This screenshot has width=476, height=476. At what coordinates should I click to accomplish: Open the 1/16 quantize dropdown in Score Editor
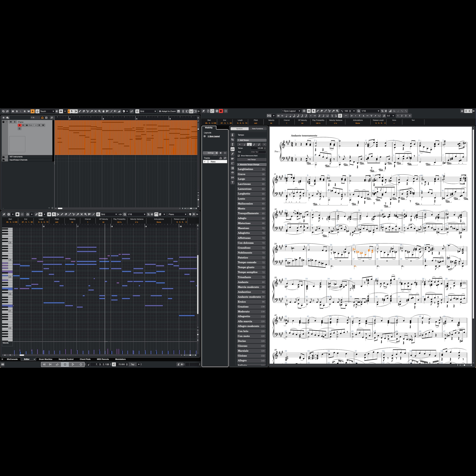coord(370,111)
